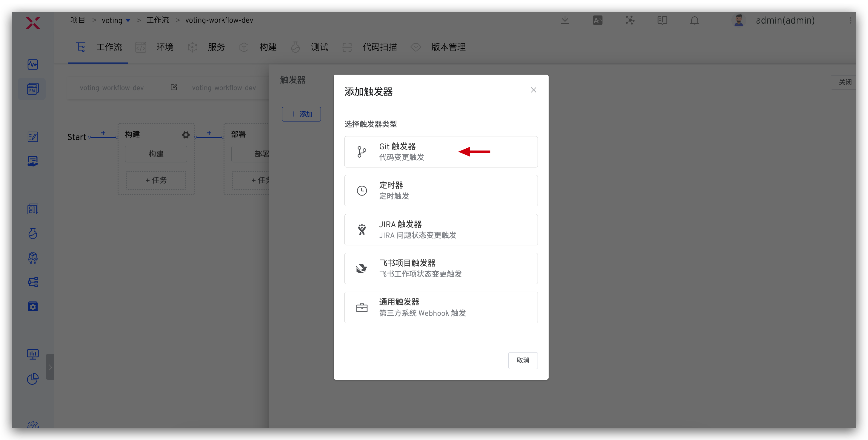The image size is (868, 440).
Task: Pick the Feishu project trigger
Action: point(440,268)
